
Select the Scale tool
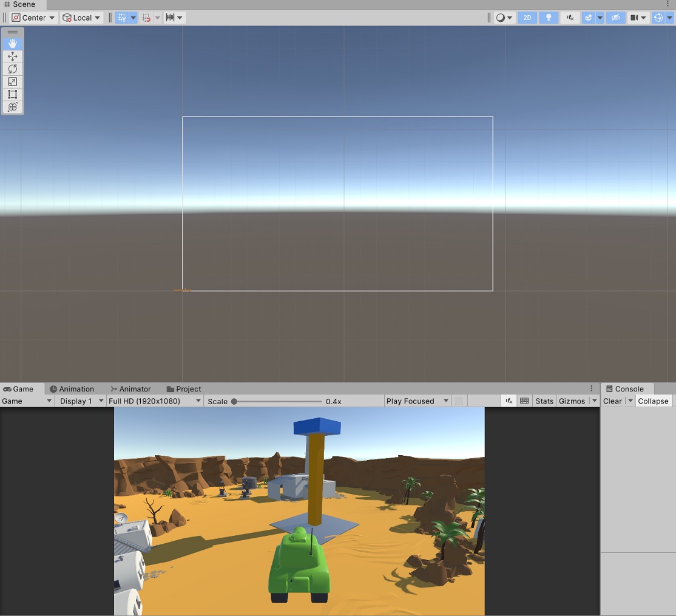pos(12,81)
